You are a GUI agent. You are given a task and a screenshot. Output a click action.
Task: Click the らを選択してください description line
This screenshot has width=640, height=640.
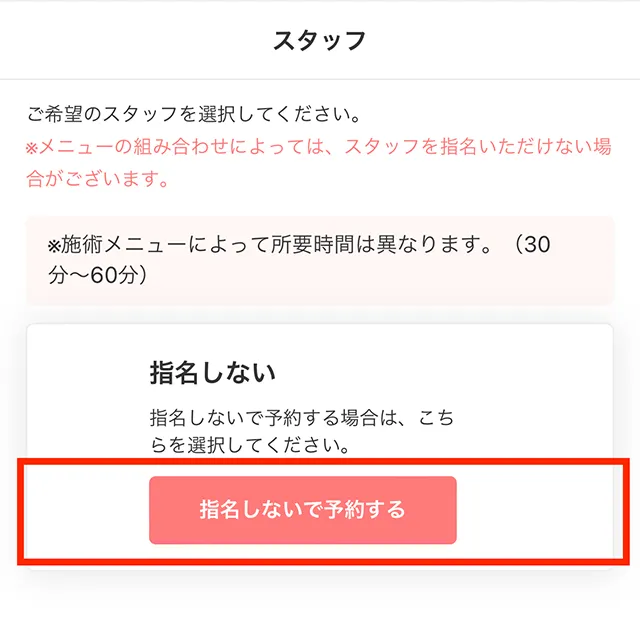coord(248,445)
